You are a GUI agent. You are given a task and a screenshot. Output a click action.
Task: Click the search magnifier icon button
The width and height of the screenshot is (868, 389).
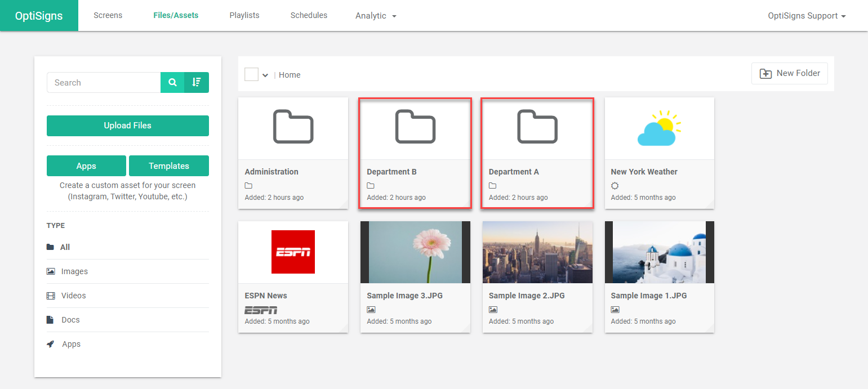172,82
